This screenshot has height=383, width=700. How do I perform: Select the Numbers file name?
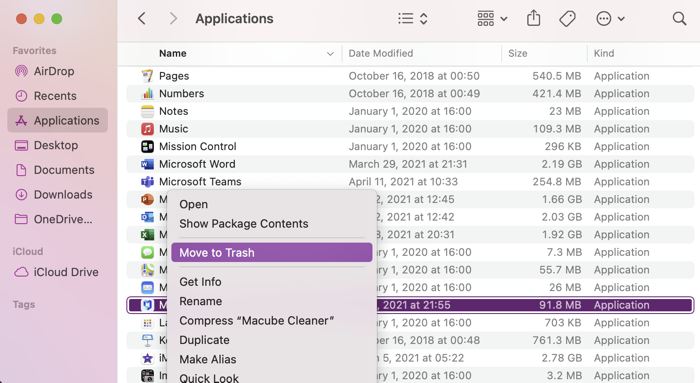tap(182, 93)
